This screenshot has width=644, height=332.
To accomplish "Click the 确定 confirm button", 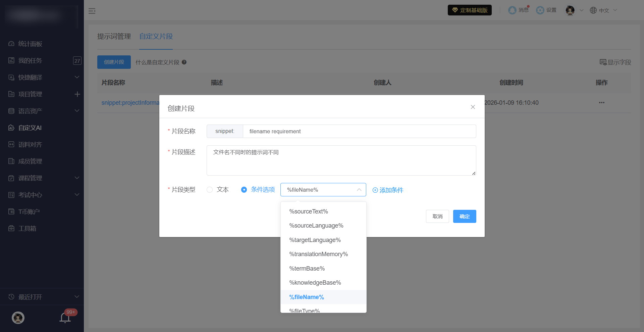I will (x=464, y=217).
